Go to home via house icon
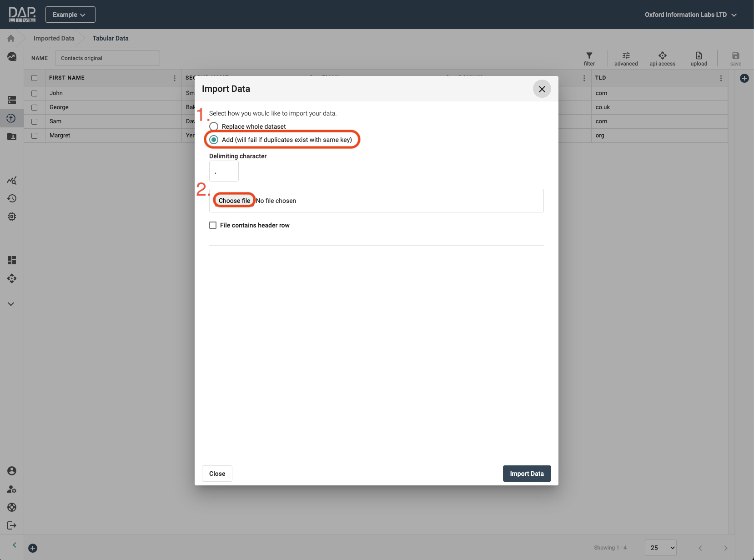This screenshot has width=754, height=560. pos(11,39)
